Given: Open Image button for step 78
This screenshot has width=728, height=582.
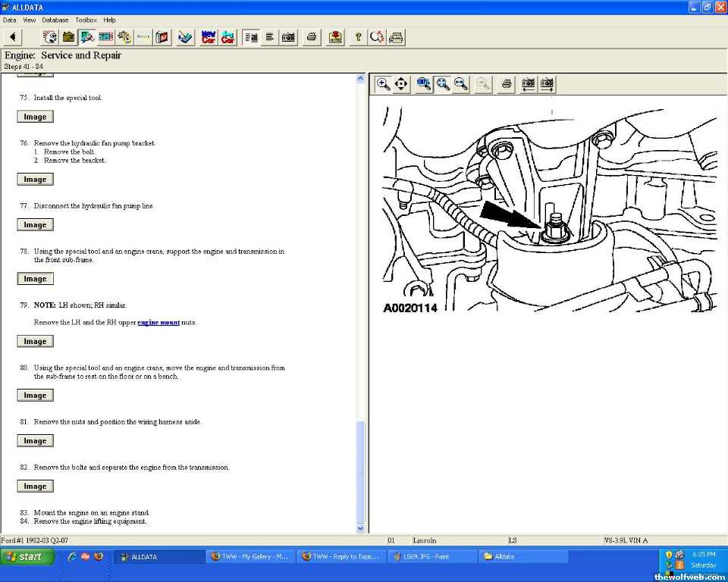Looking at the screenshot, I should 35,279.
